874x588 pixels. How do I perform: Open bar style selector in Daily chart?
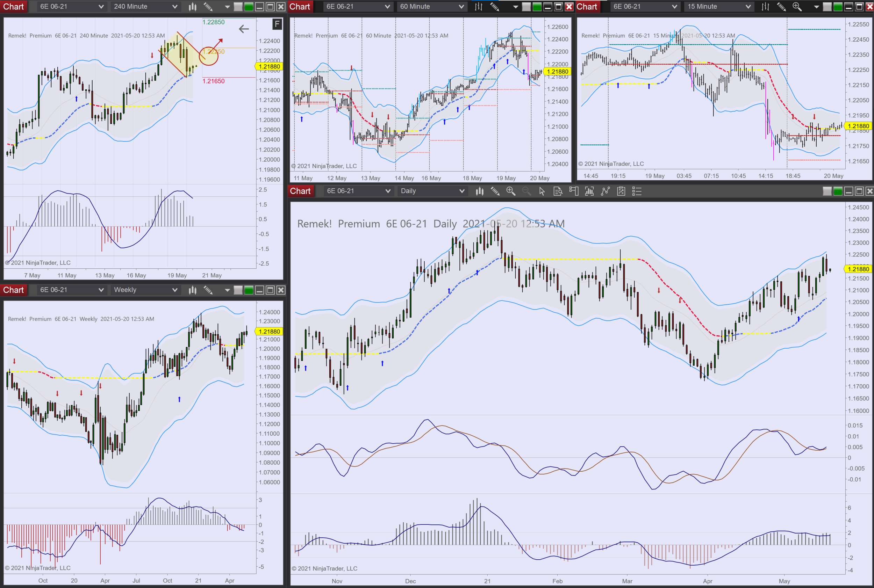coord(479,191)
